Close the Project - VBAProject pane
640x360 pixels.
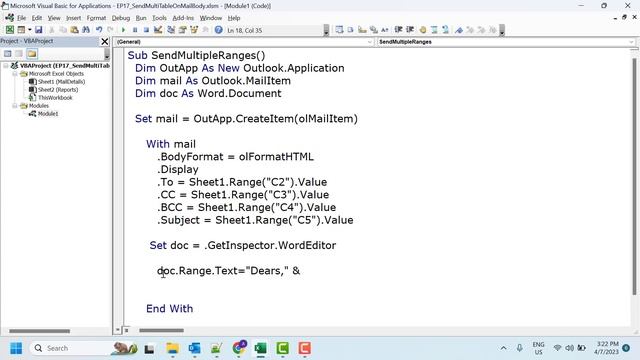tap(104, 41)
